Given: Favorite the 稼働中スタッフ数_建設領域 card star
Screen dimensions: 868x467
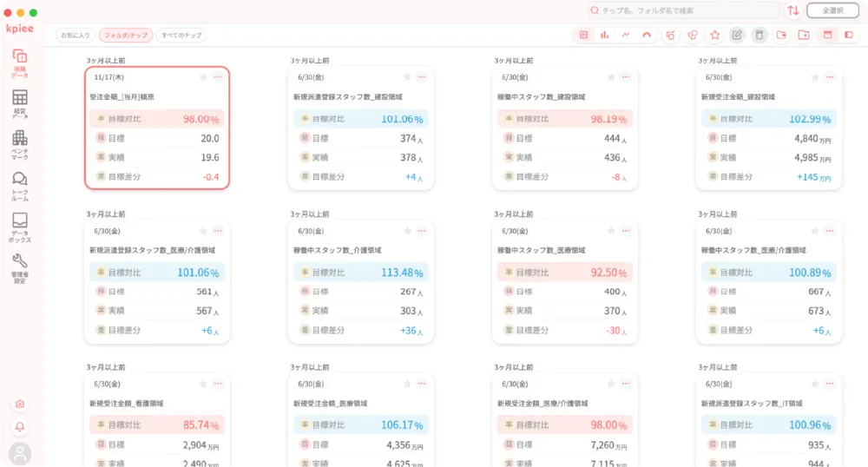Looking at the screenshot, I should point(610,77).
